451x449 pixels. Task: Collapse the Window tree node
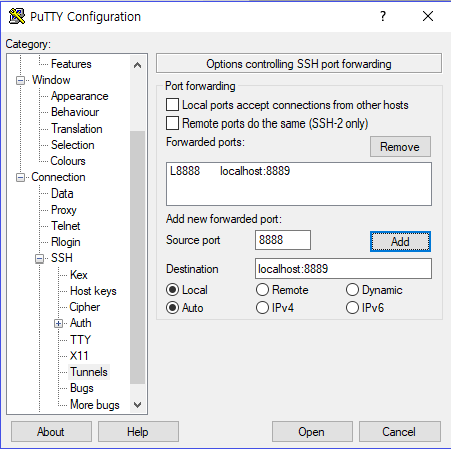click(x=20, y=80)
